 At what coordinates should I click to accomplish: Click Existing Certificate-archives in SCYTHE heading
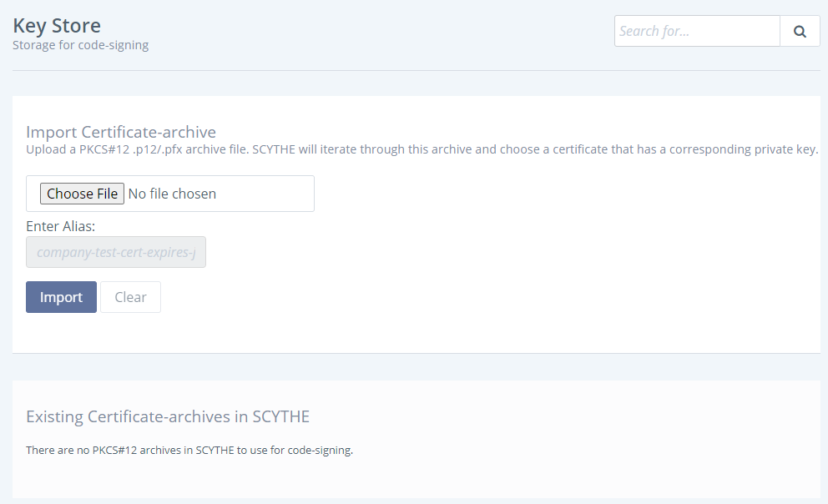pyautogui.click(x=168, y=416)
